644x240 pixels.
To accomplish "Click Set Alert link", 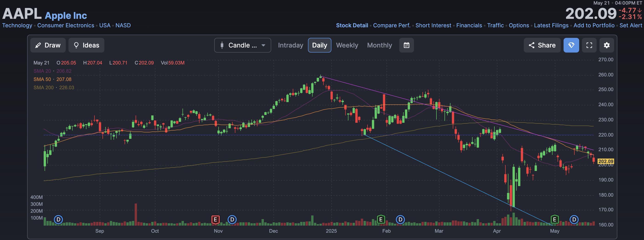I will (x=630, y=25).
